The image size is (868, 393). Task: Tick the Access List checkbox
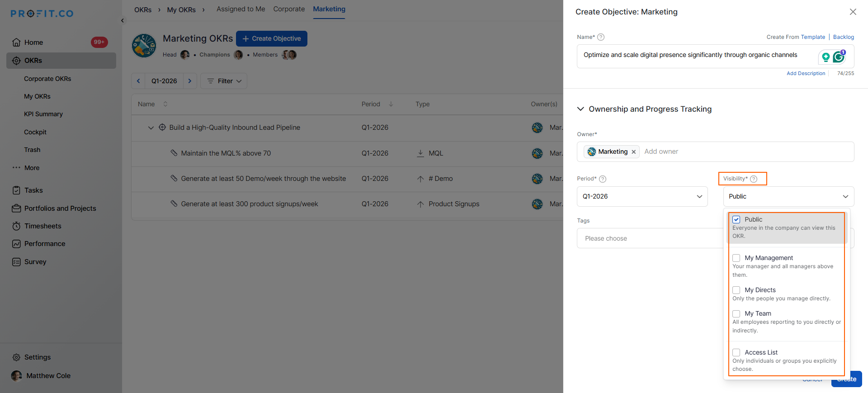point(736,352)
